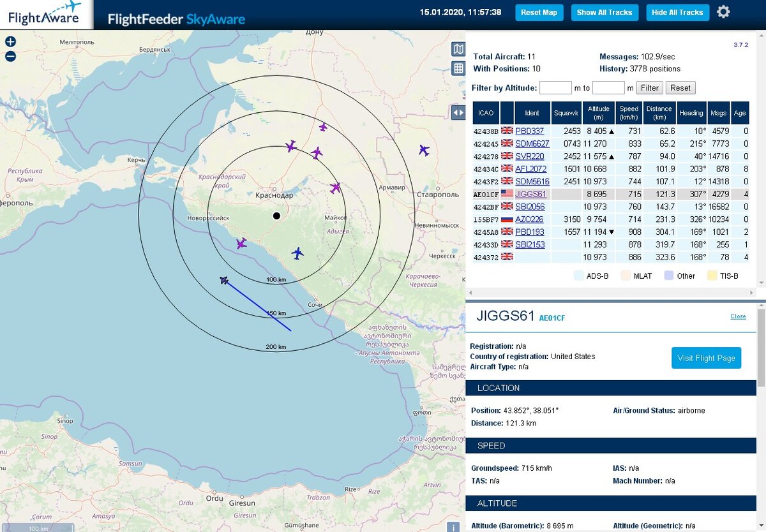This screenshot has height=532, width=766.
Task: Open the AFL2072 flight link
Action: 531,169
